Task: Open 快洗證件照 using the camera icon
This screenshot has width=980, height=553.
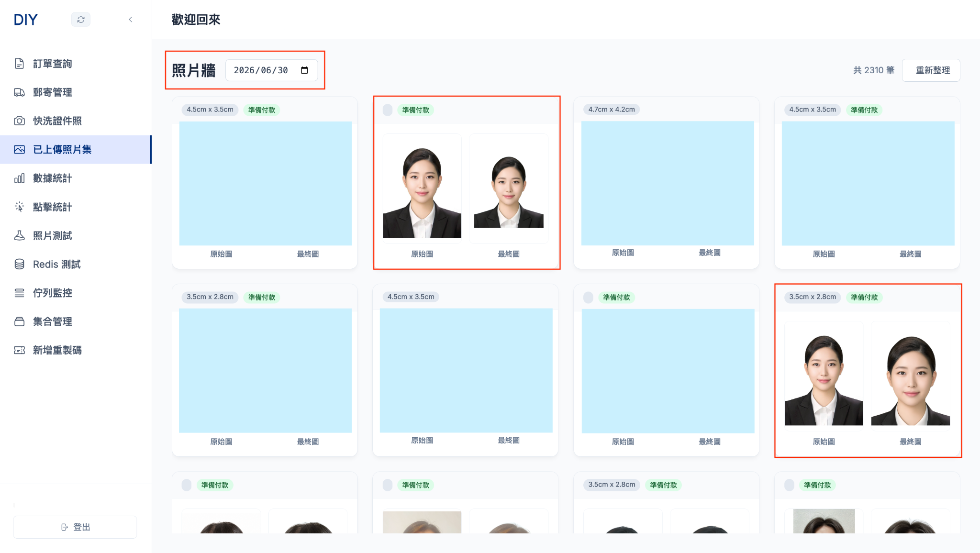Action: coord(19,121)
